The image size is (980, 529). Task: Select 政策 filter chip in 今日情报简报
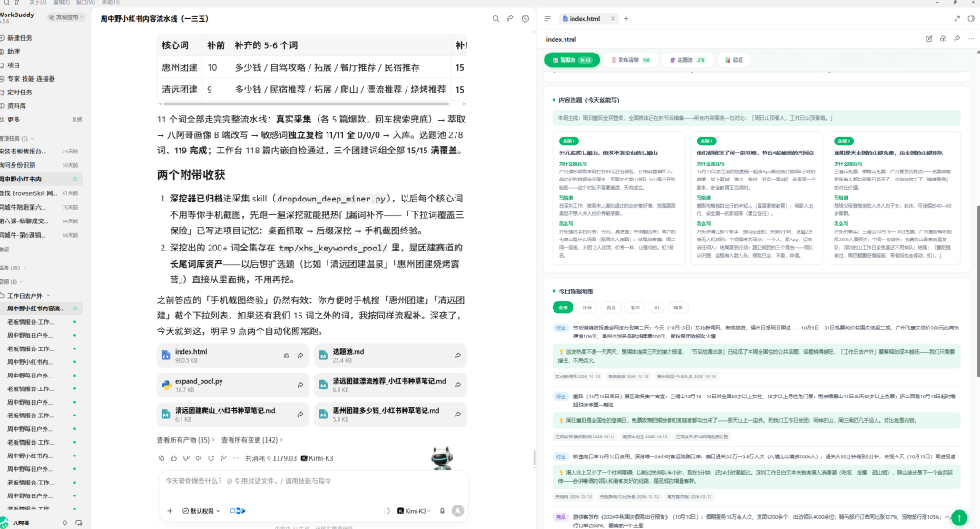pos(678,308)
